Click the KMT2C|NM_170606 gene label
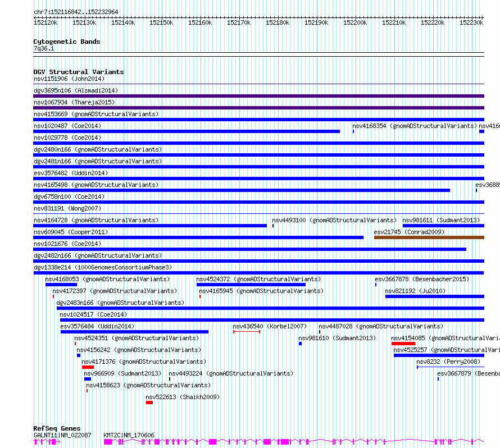The image size is (500, 448). [x=129, y=435]
